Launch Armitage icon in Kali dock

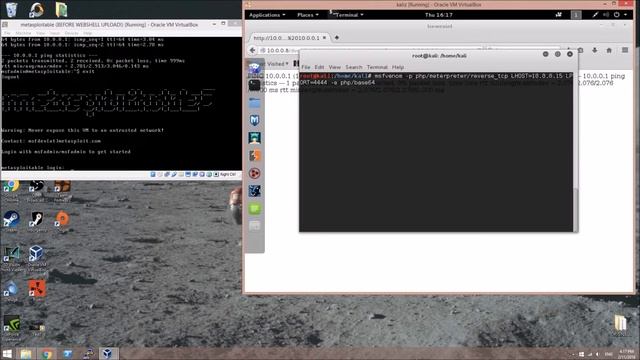point(254,138)
